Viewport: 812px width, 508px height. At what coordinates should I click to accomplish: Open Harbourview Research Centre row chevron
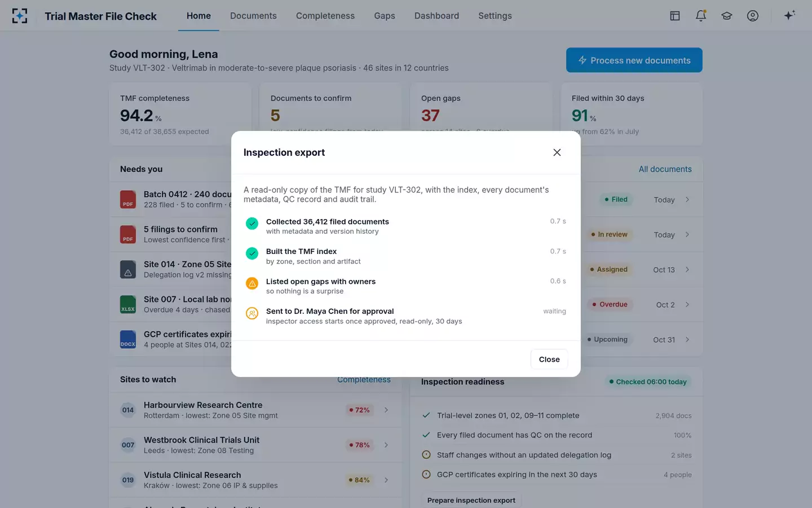point(386,410)
